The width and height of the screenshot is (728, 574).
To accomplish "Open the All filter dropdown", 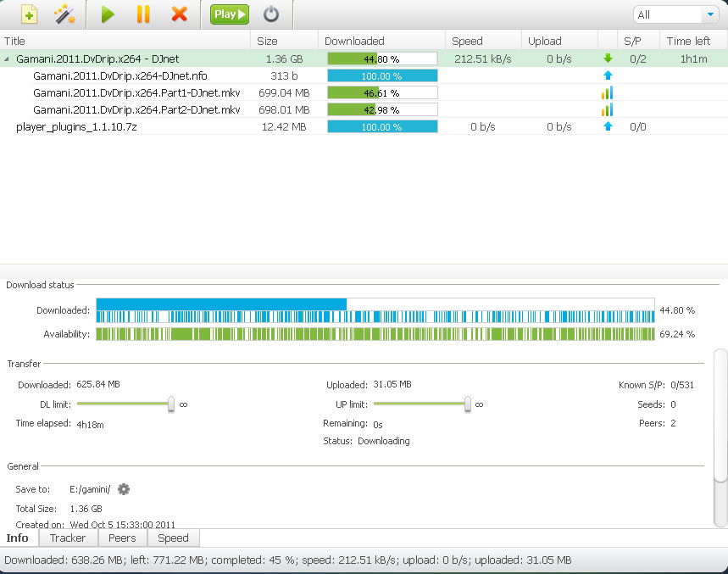I will pos(676,14).
